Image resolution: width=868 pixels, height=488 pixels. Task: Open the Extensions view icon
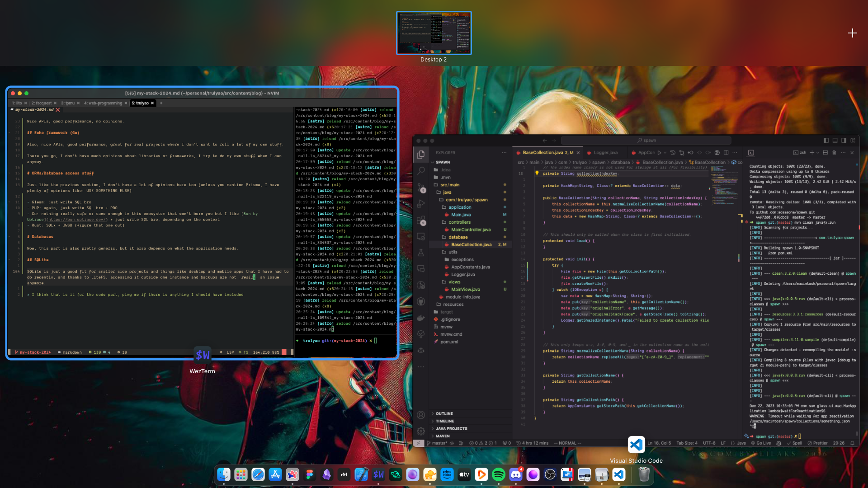tap(421, 220)
